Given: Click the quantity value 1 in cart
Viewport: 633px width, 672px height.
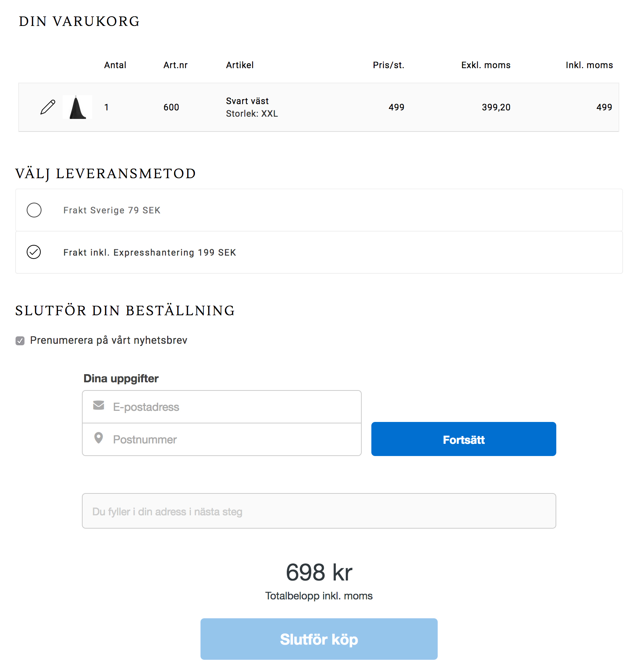Looking at the screenshot, I should 106,107.
